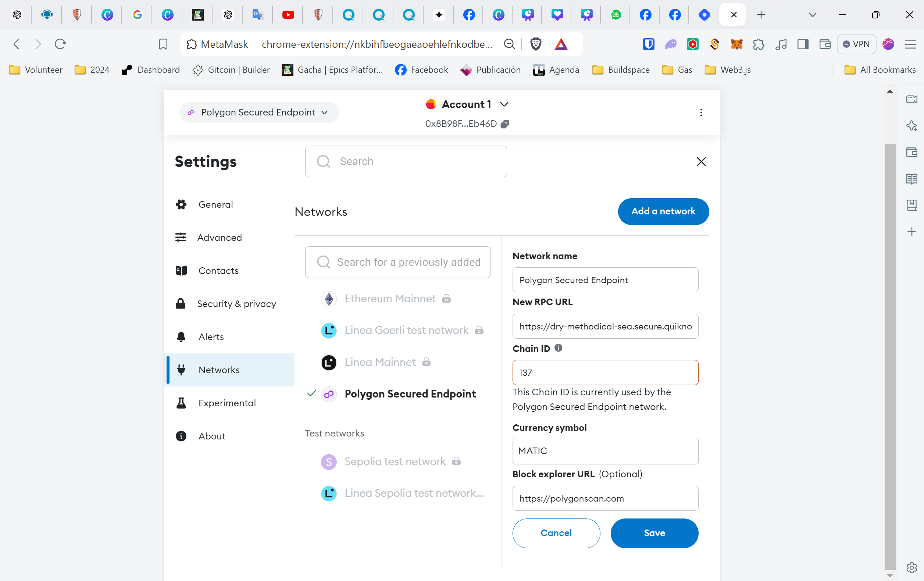Open the Leo AI sparkle sidebar icon
The height and width of the screenshot is (581, 924).
point(911,126)
